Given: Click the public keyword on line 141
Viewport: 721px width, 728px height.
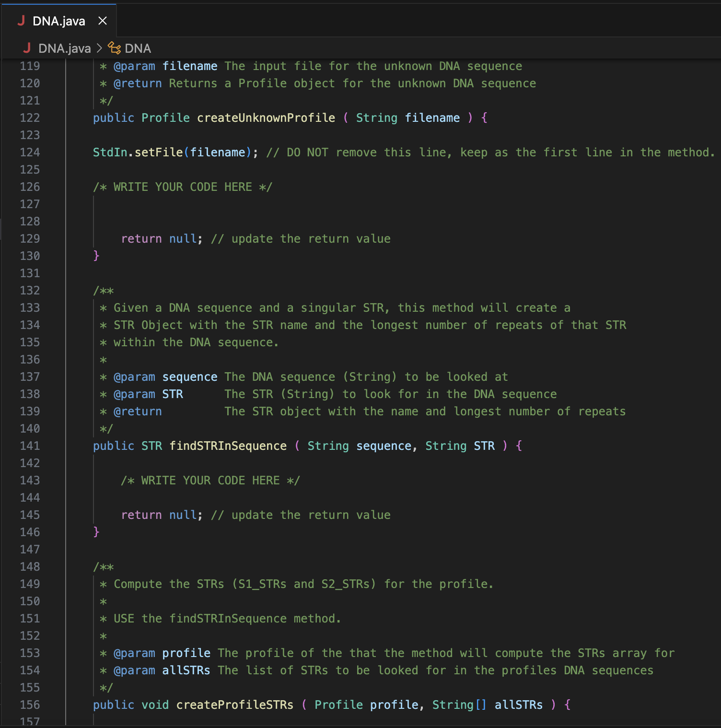Looking at the screenshot, I should pyautogui.click(x=114, y=446).
